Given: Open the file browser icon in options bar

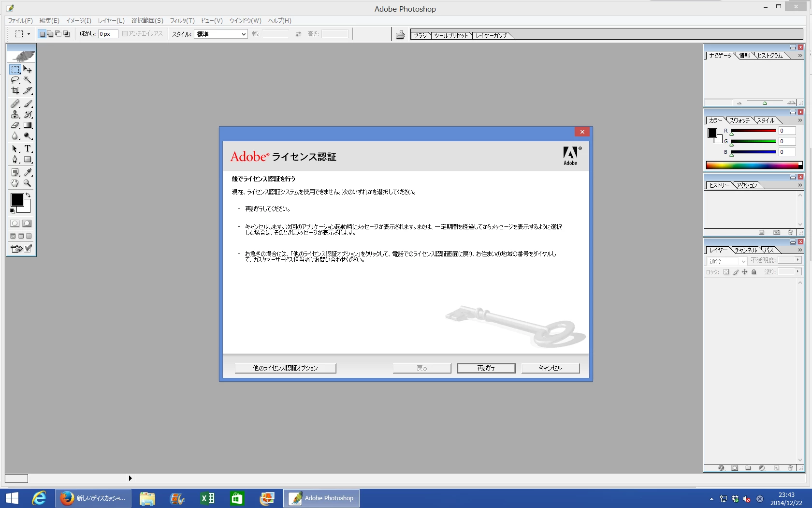Looking at the screenshot, I should coord(400,34).
